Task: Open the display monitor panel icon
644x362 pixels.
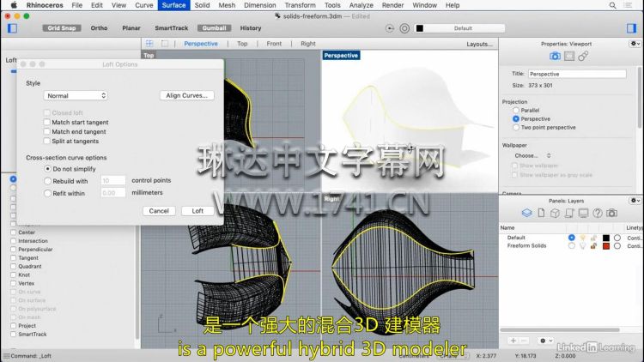Action: (583, 213)
